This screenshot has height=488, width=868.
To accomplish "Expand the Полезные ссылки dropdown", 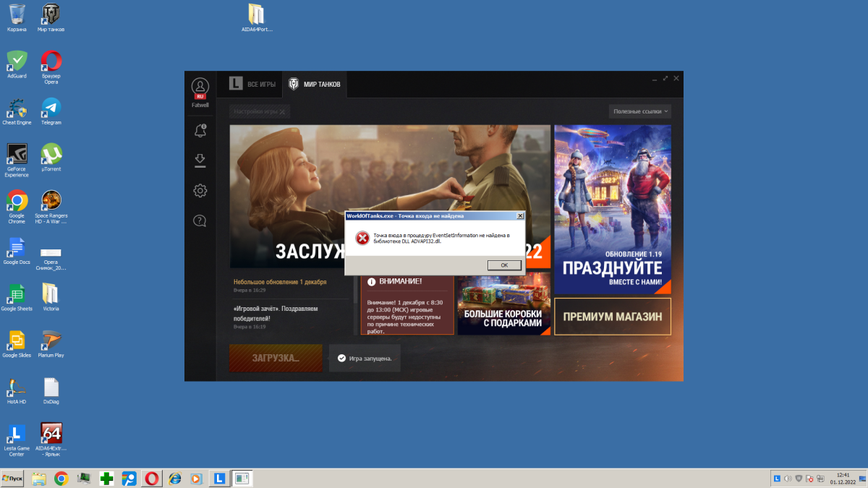I will click(641, 111).
